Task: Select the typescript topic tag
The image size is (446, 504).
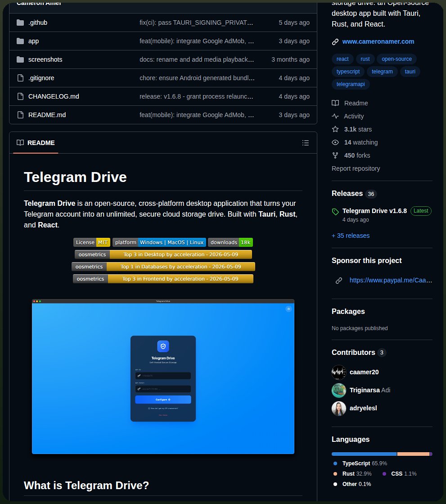Action: pos(348,72)
